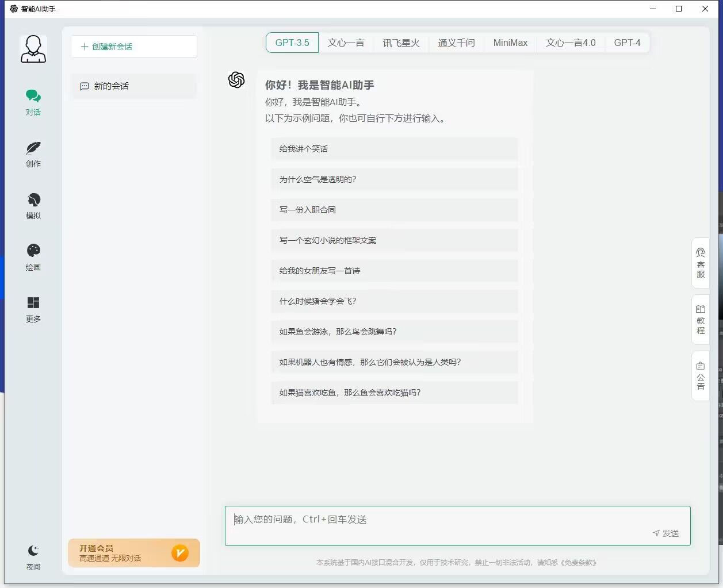Open the 绘画 palette drawing icon
Viewport: 723px width, 588px height.
(x=33, y=251)
